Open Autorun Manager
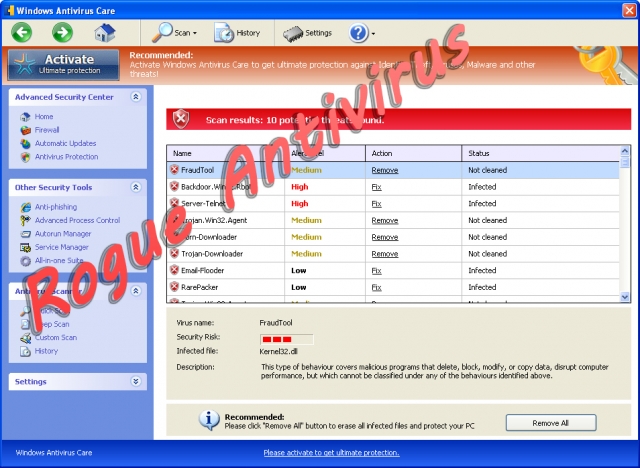The height and width of the screenshot is (468, 640). [63, 234]
